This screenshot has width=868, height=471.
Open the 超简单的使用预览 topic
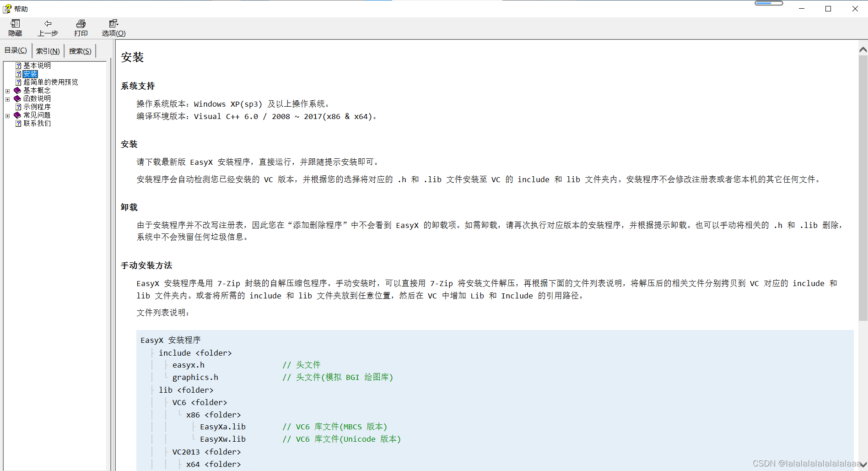(51, 82)
